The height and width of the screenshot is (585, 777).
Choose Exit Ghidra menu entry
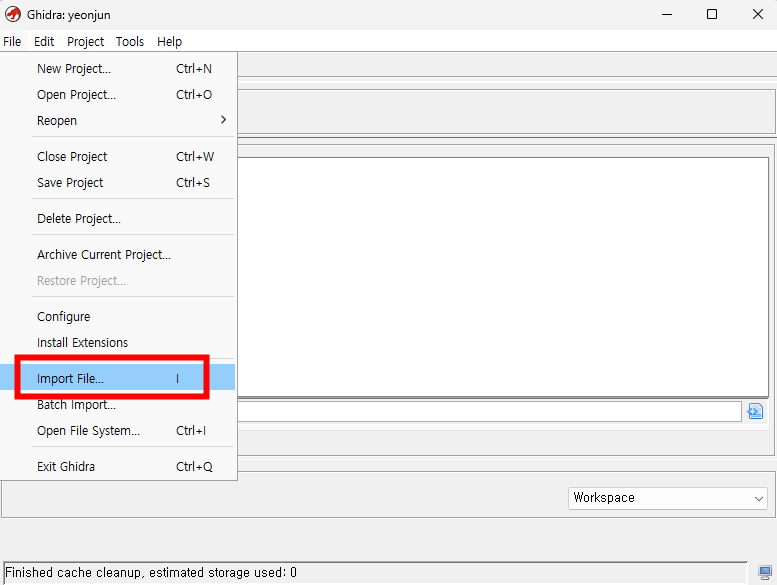click(118, 467)
